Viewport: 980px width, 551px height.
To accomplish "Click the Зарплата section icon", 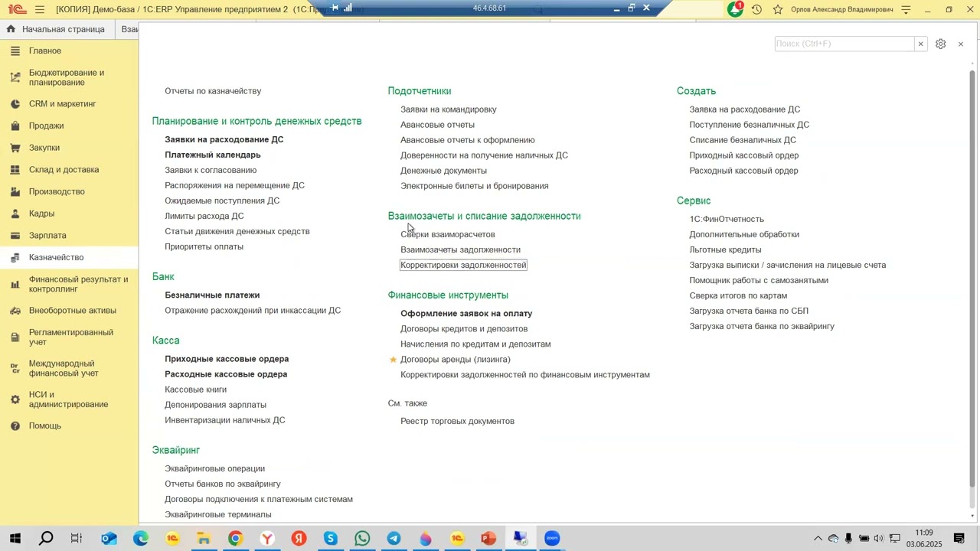I will point(15,236).
